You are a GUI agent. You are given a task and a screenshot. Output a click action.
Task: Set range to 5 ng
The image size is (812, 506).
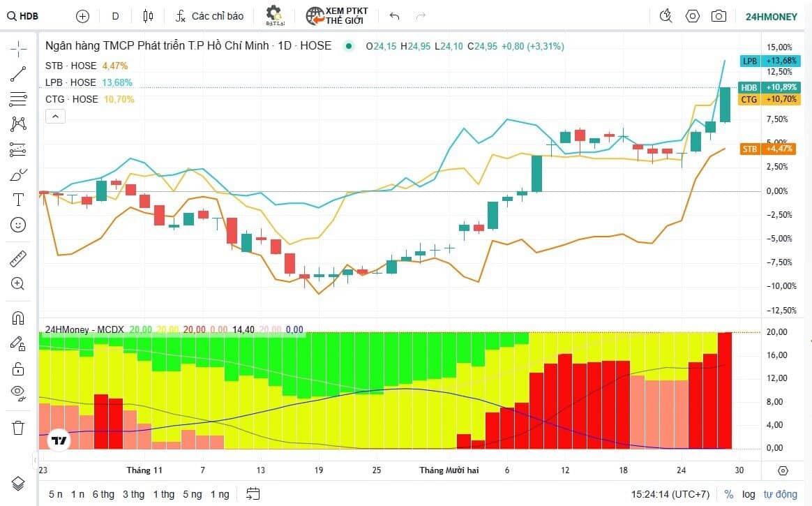[193, 494]
